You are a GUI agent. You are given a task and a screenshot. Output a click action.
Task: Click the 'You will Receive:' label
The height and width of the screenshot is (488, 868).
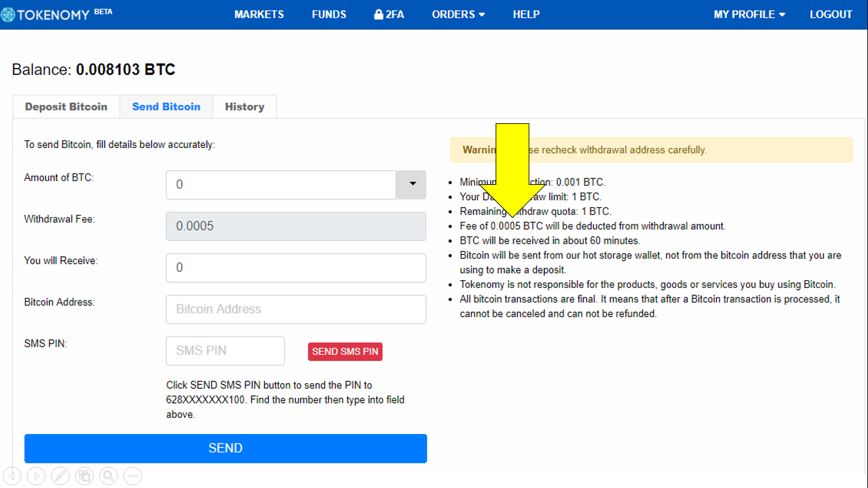click(61, 261)
